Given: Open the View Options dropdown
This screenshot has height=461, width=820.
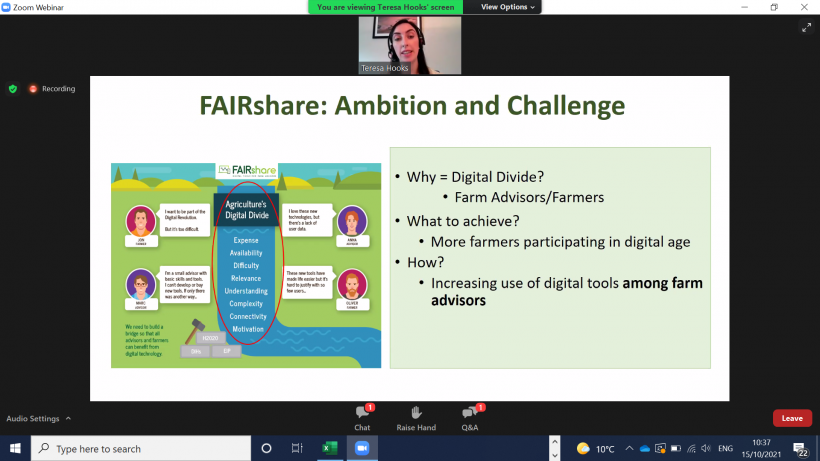Looking at the screenshot, I should pyautogui.click(x=508, y=7).
